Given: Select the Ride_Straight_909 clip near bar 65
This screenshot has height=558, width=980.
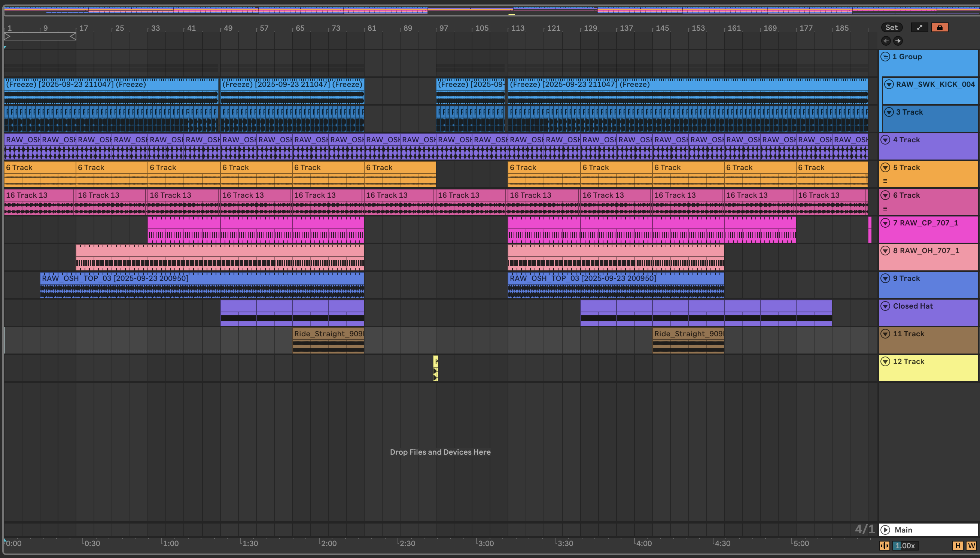Looking at the screenshot, I should tap(328, 334).
